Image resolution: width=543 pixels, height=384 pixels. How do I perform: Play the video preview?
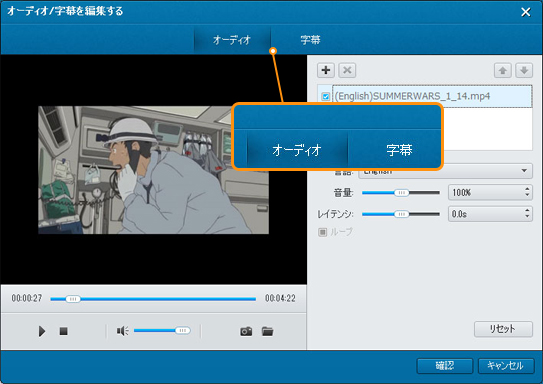(x=42, y=331)
